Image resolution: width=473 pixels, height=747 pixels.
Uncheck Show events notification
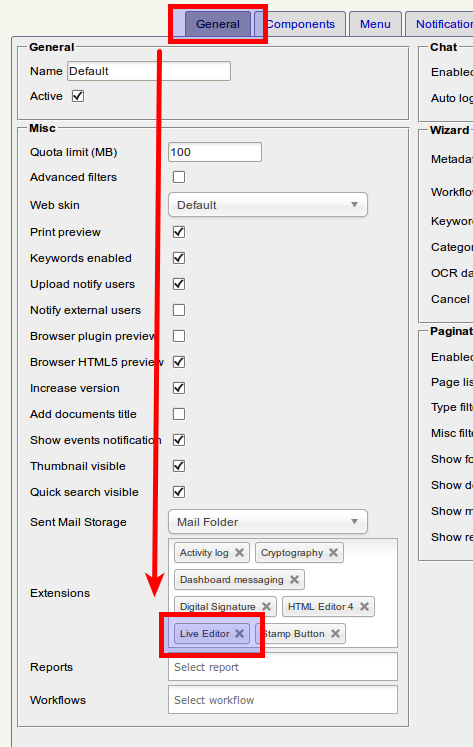coord(179,440)
